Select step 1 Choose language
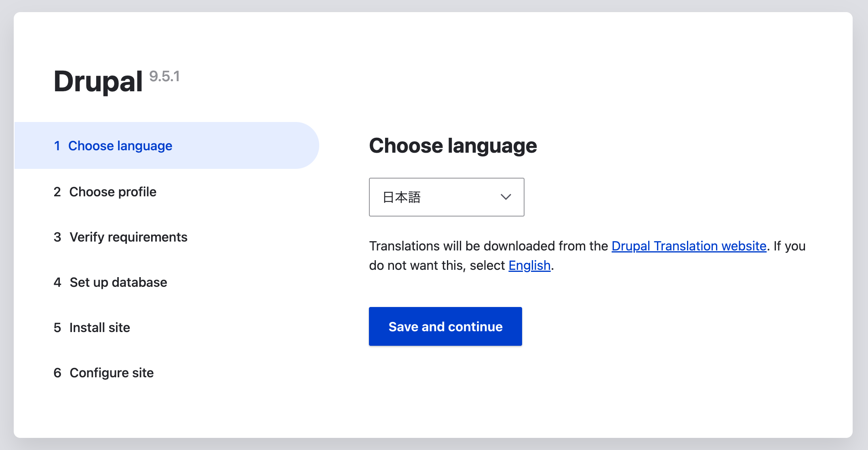 coord(166,145)
